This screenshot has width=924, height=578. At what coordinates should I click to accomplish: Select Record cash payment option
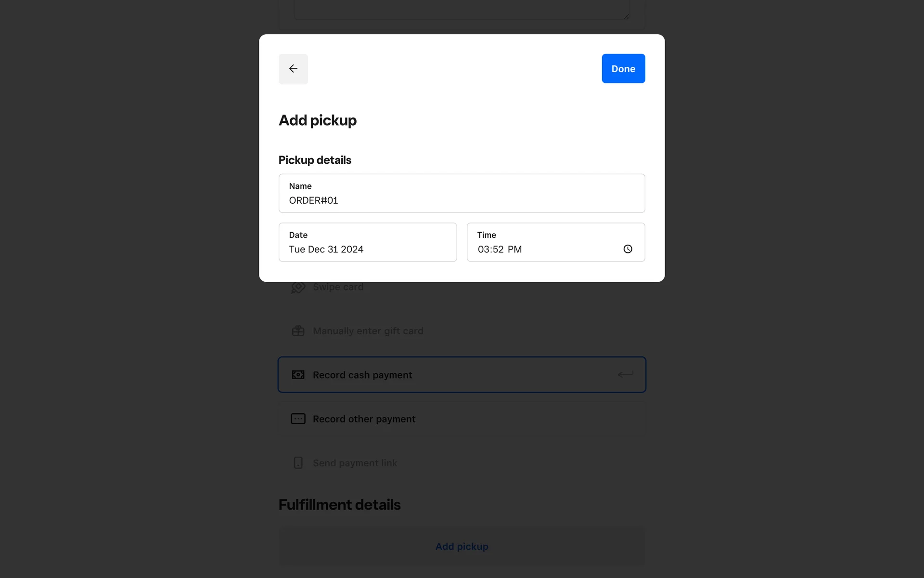(x=362, y=375)
